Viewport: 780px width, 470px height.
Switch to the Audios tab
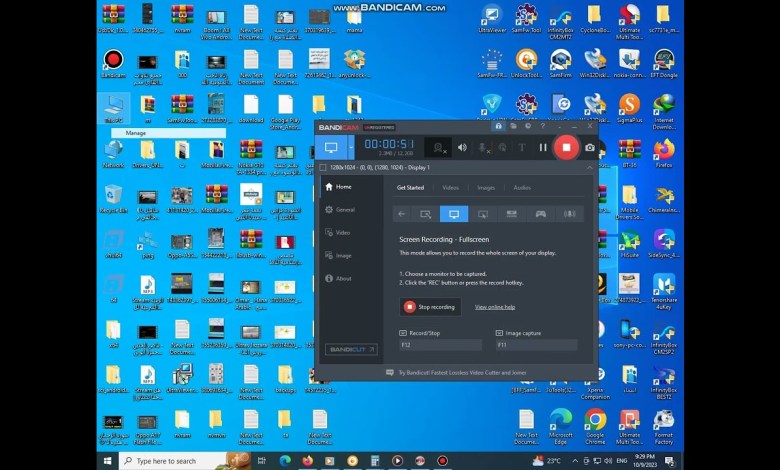click(522, 187)
